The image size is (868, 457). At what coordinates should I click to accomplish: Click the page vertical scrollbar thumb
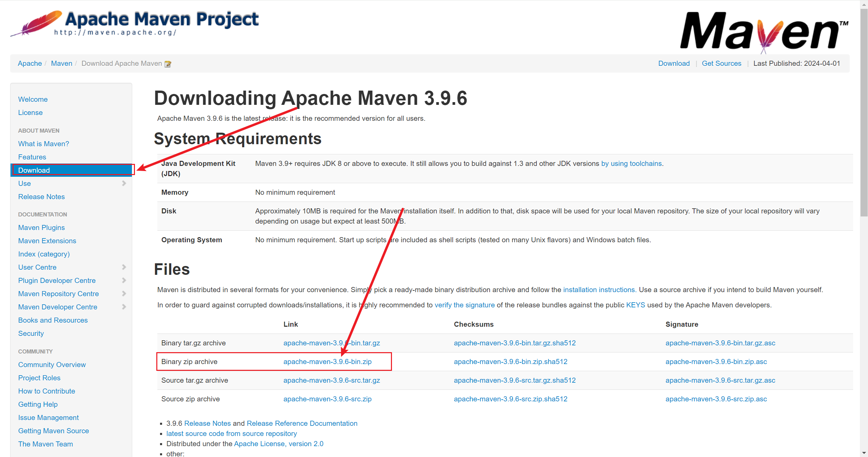[x=864, y=112]
